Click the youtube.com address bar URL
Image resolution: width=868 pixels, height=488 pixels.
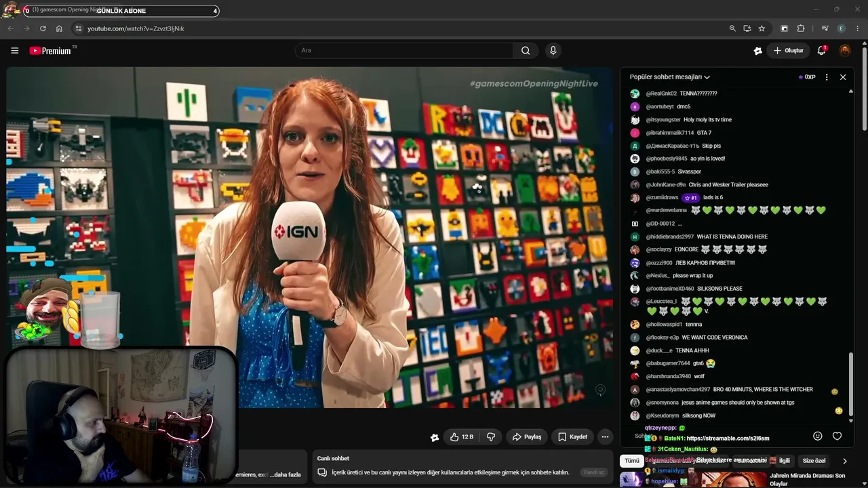click(136, 28)
